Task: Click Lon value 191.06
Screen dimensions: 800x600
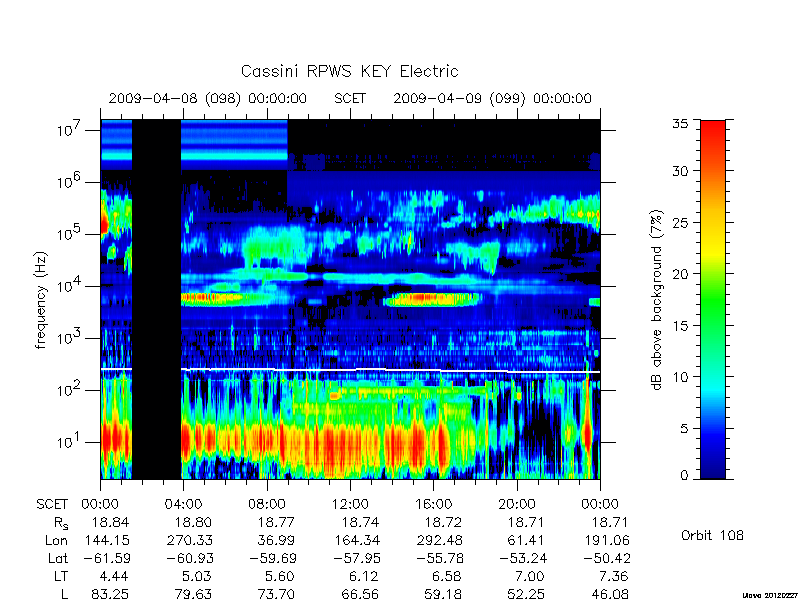Action: 606,540
